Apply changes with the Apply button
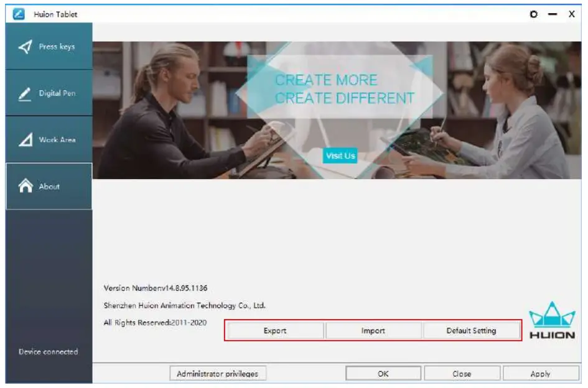This screenshot has width=588, height=388. tap(540, 374)
